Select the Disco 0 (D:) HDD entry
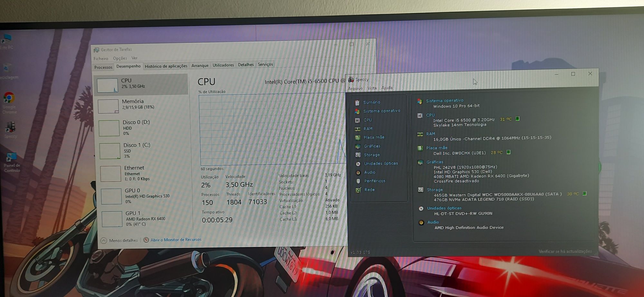644x297 pixels. pos(142,128)
